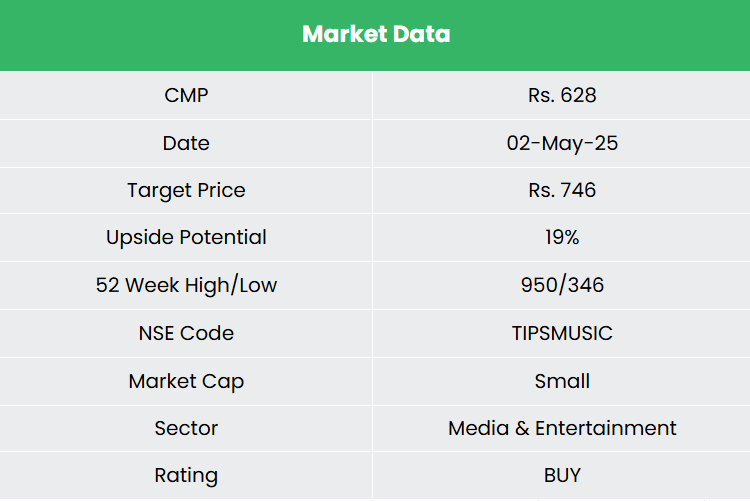
Task: Select the Upside Potential label
Action: point(186,237)
